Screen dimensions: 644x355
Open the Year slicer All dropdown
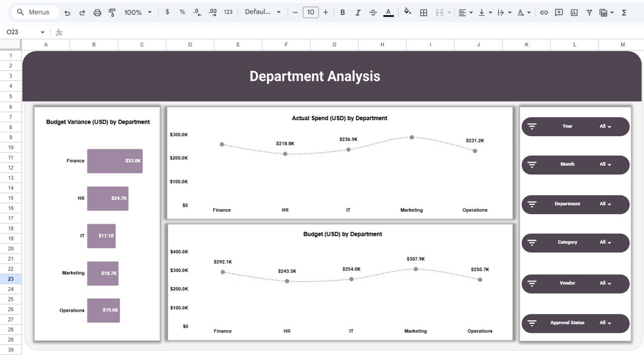pyautogui.click(x=607, y=126)
